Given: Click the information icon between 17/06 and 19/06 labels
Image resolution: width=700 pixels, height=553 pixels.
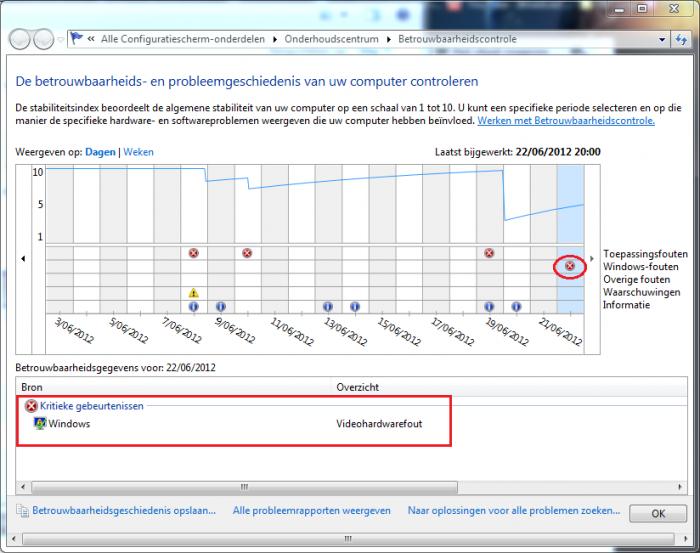Looking at the screenshot, I should click(x=489, y=307).
